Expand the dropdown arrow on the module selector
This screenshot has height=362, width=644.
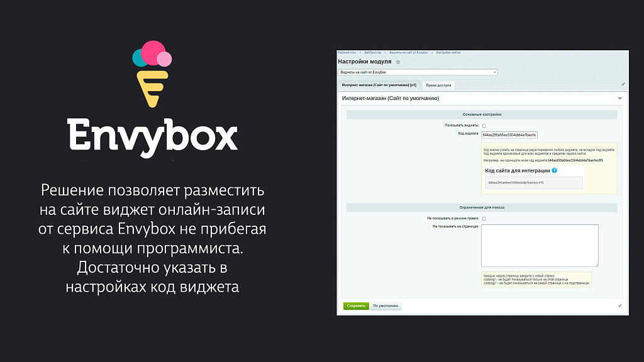pyautogui.click(x=494, y=72)
